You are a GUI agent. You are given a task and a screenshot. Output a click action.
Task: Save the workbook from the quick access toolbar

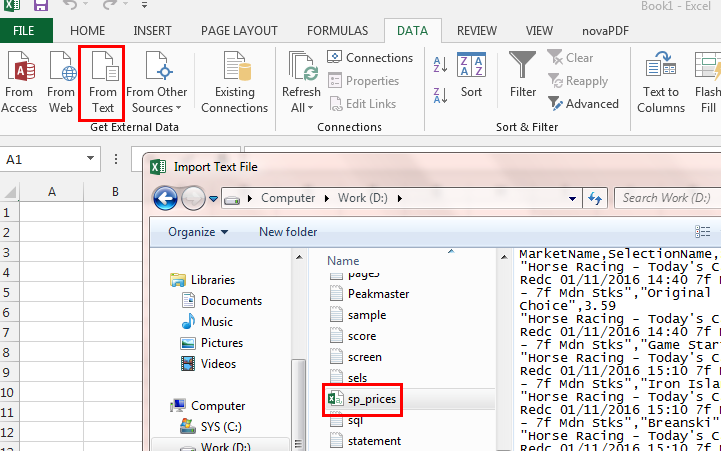pos(41,6)
